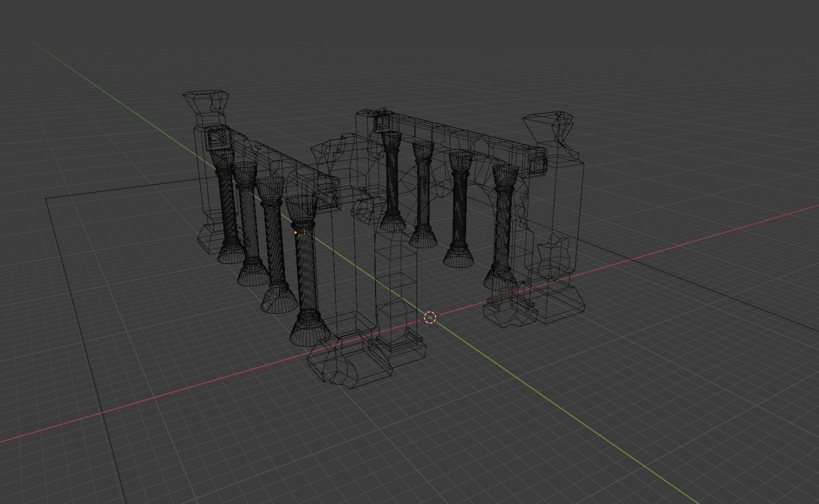This screenshot has width=819, height=504.
Task: Select the orange origin dot on the column
Action: point(295,232)
